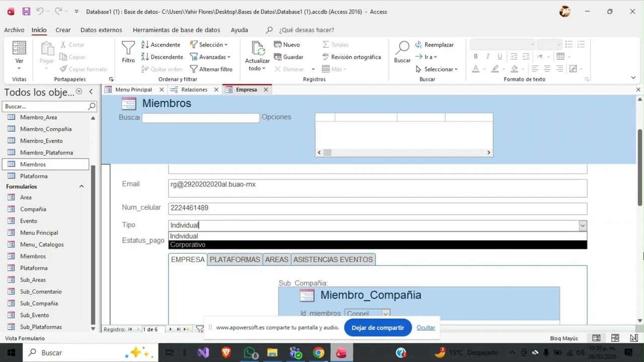Open the Seleccionar dropdown

click(x=436, y=69)
